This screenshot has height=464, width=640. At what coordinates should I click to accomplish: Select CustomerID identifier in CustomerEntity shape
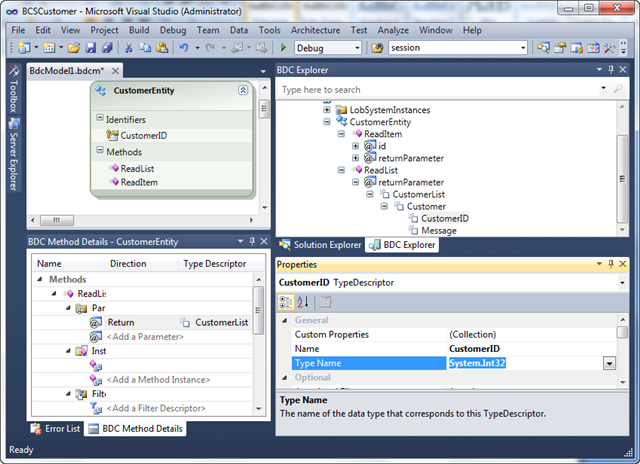click(x=143, y=135)
